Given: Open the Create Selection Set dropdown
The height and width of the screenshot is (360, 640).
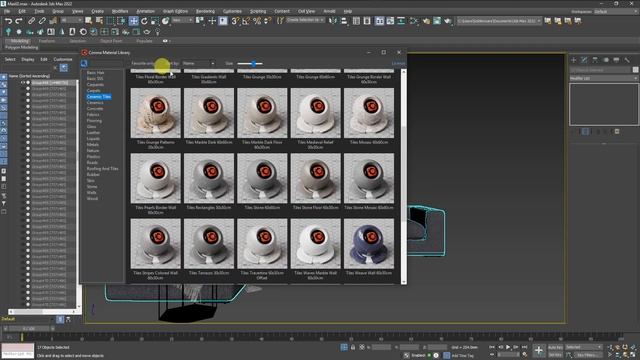Looking at the screenshot, I should [305, 20].
